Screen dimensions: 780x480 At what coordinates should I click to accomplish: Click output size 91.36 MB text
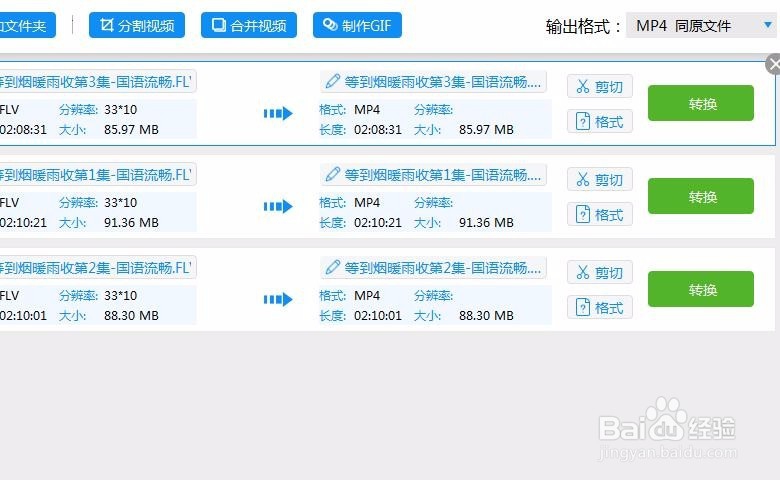pyautogui.click(x=486, y=223)
